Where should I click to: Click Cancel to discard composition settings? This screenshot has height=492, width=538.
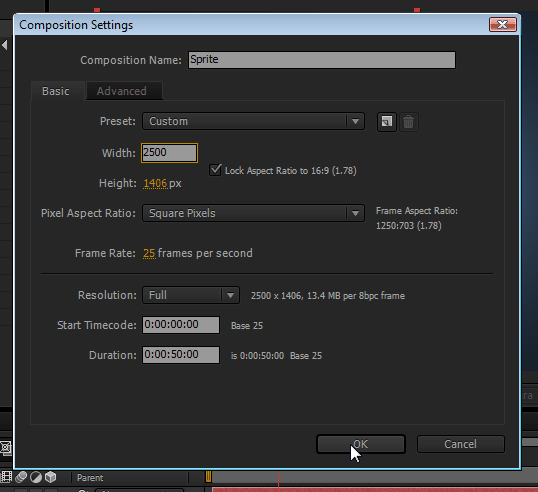[x=460, y=444]
